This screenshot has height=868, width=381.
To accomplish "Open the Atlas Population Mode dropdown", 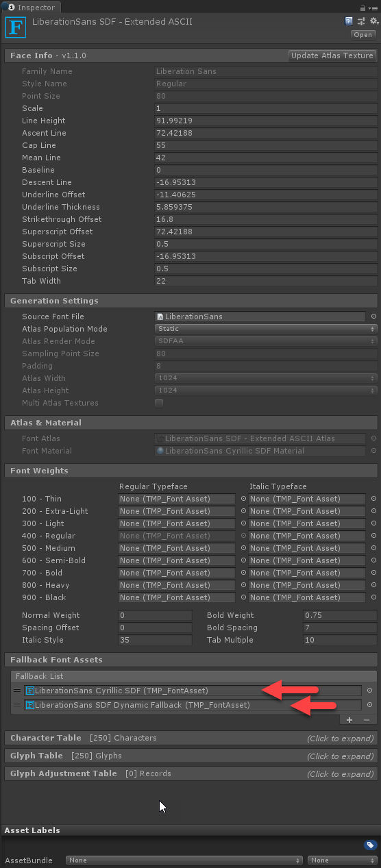I will [267, 329].
